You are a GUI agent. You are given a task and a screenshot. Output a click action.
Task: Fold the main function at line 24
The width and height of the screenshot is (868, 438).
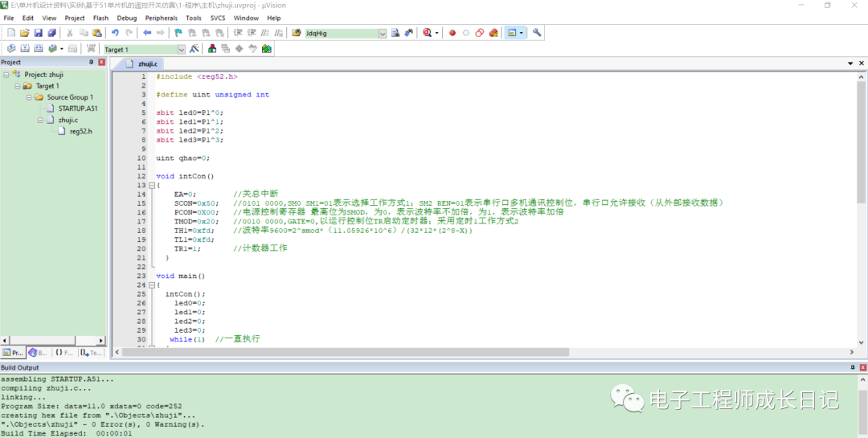pos(152,285)
